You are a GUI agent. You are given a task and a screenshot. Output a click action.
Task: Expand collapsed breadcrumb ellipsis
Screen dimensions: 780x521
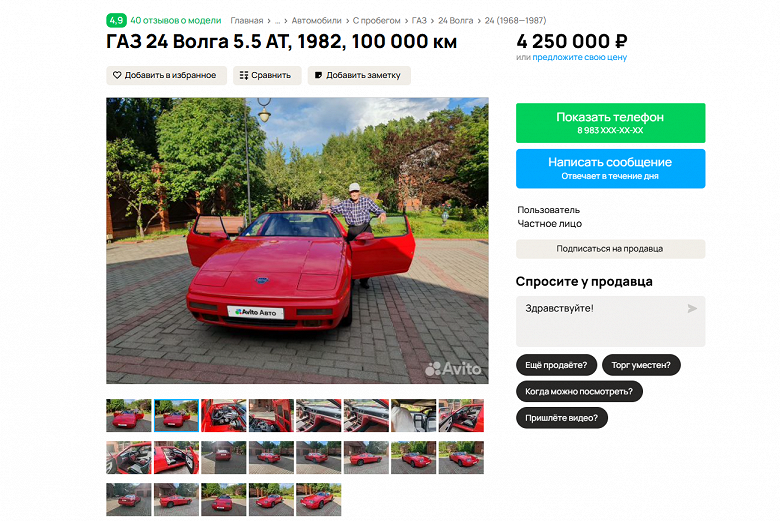[278, 21]
